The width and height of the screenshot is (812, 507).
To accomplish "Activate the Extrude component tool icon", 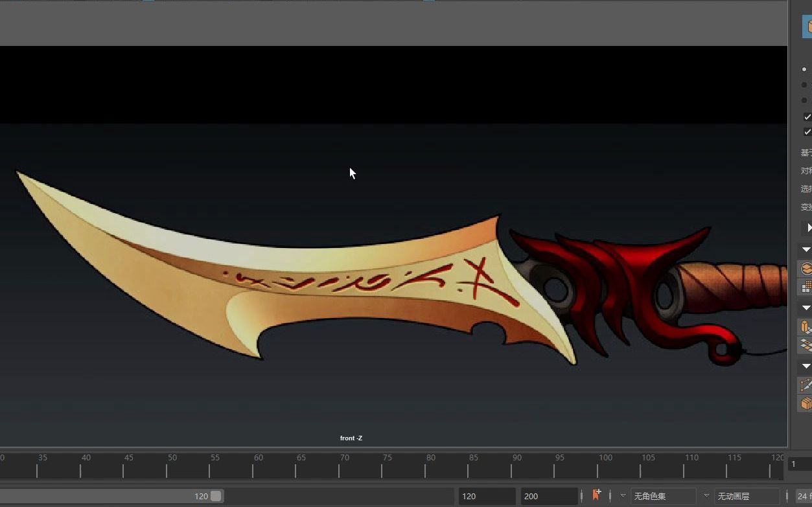I will pyautogui.click(x=807, y=327).
